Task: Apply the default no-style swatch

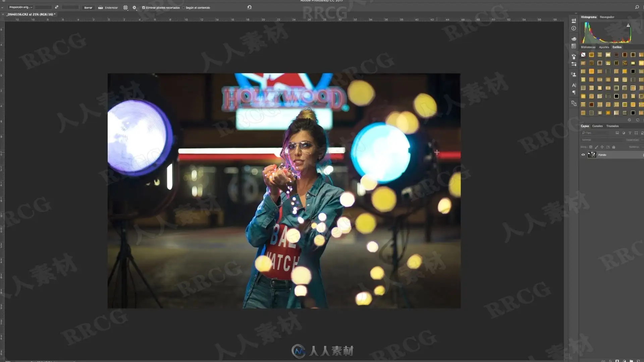Action: point(583,55)
